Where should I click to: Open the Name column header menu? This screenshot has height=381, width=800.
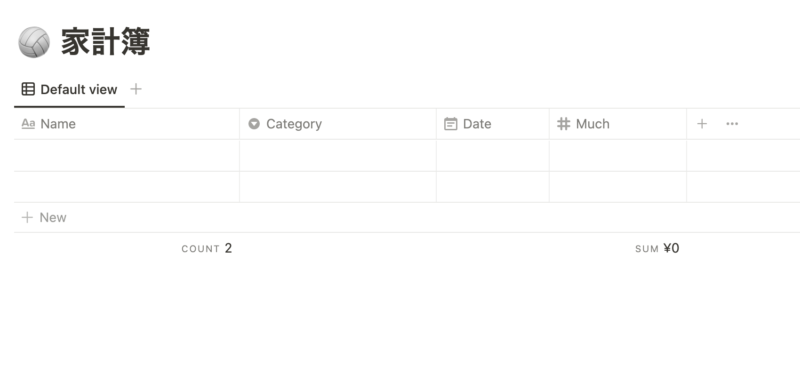[127, 124]
